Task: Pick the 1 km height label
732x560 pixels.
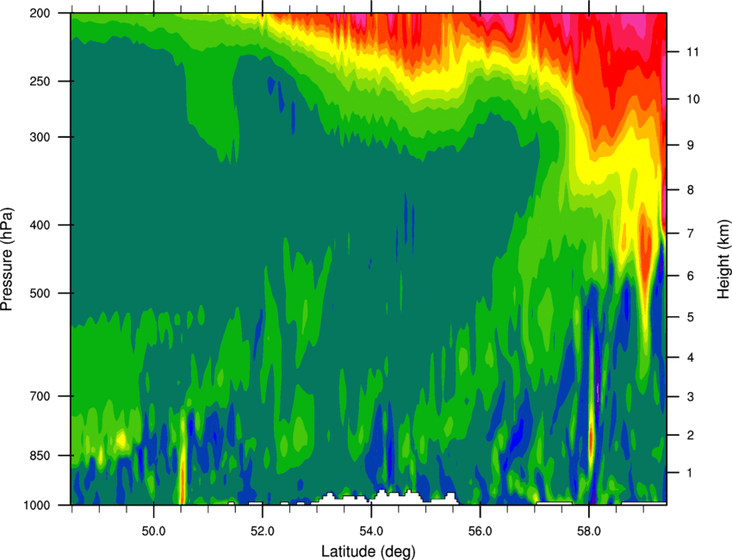Action: 690,473
